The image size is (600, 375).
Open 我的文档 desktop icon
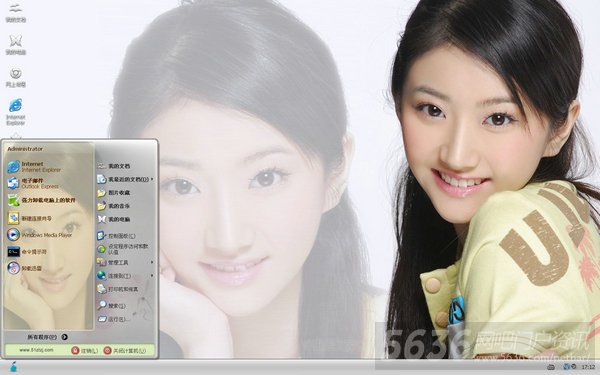(x=15, y=13)
